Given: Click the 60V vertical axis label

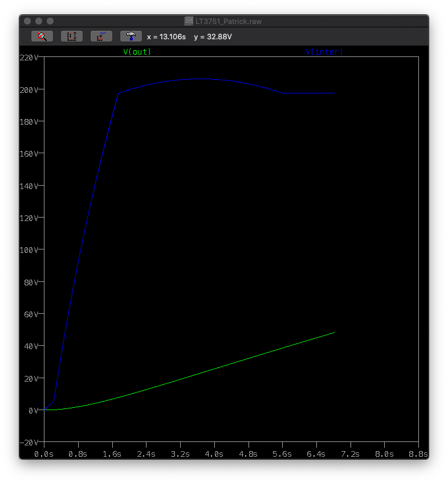Looking at the screenshot, I should coord(31,314).
